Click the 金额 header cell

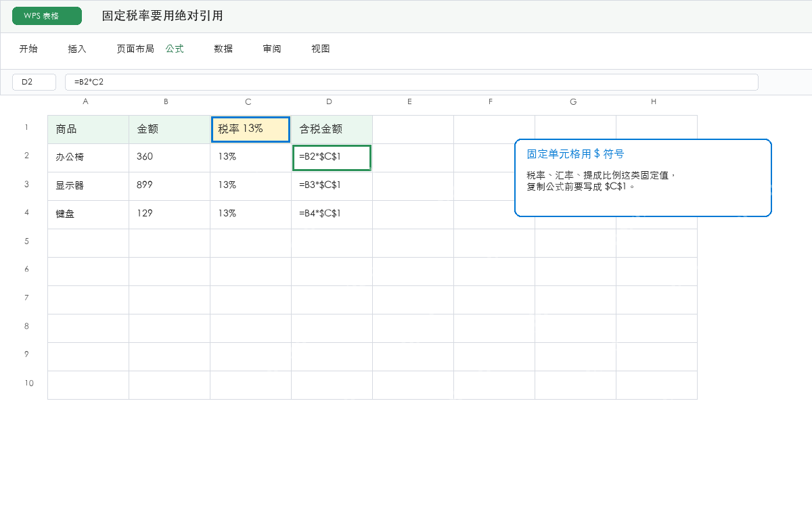pyautogui.click(x=170, y=129)
